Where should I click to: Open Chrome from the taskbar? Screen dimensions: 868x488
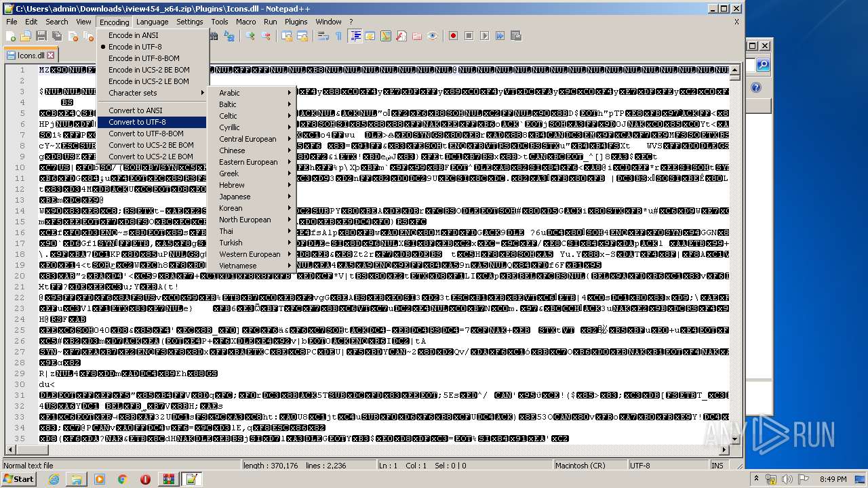122,479
